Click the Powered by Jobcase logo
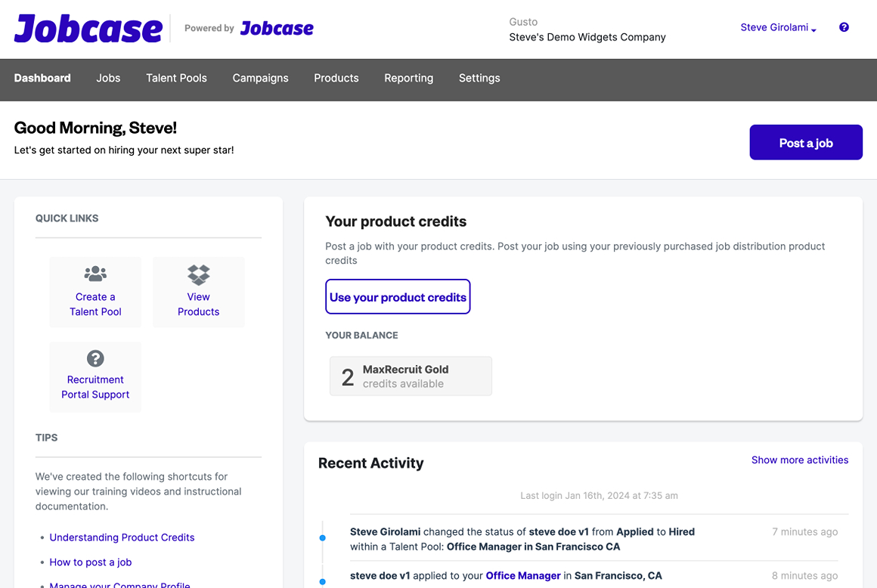 coord(277,29)
